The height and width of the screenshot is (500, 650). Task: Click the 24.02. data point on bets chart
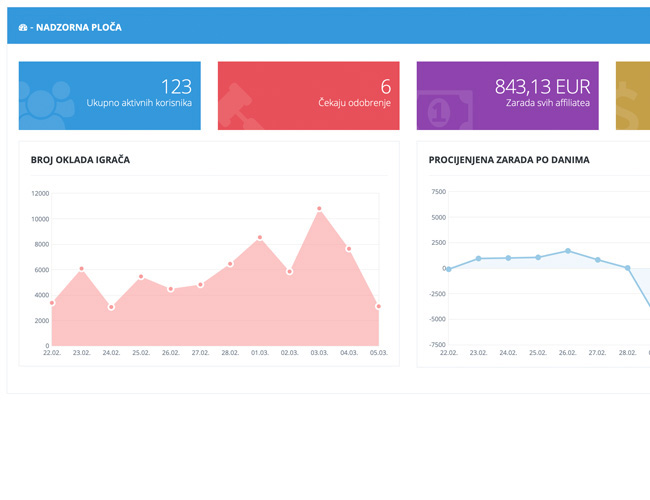coord(111,307)
